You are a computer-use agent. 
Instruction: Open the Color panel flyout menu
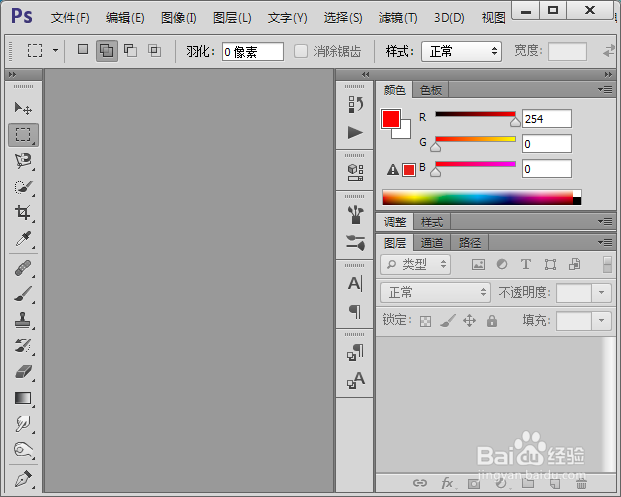(x=605, y=90)
